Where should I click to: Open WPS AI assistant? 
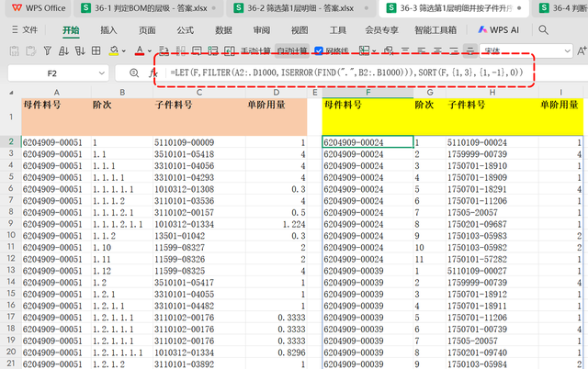tap(498, 30)
